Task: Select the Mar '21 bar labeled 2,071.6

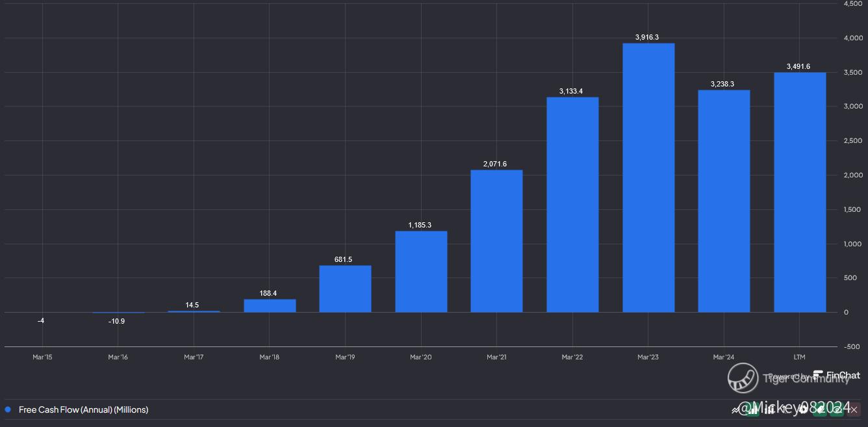Action: [496, 241]
